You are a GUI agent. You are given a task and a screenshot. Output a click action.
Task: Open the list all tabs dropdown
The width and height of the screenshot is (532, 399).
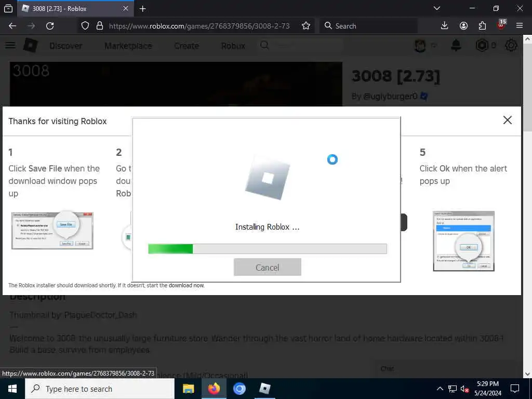[437, 8]
